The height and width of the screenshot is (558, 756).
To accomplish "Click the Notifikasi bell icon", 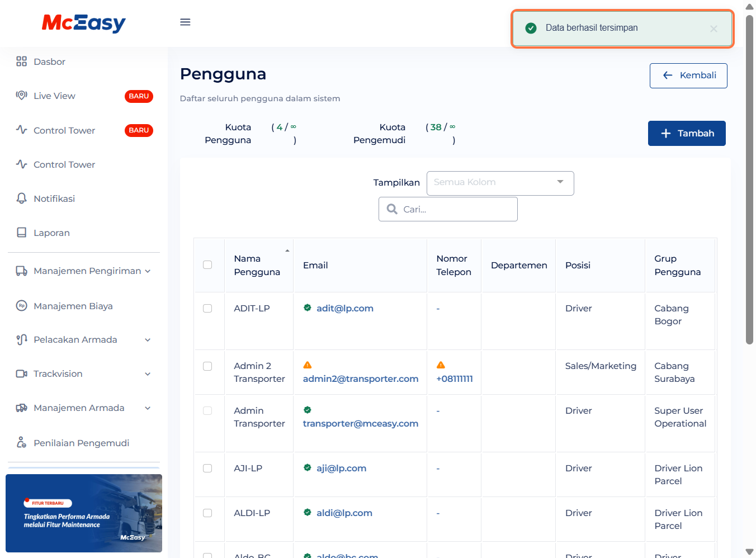I will point(21,198).
